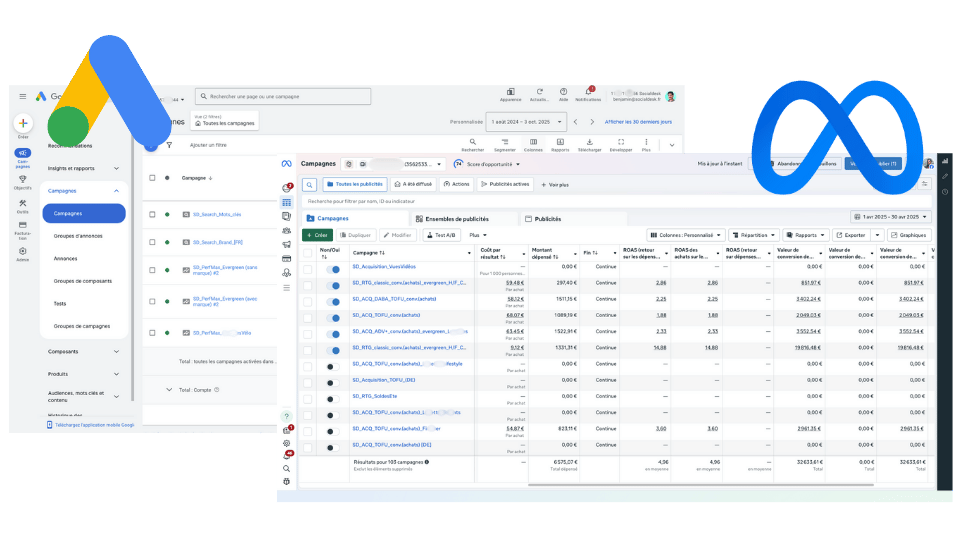Open Google Ads Notifications bell
The image size is (960, 540).
(588, 92)
